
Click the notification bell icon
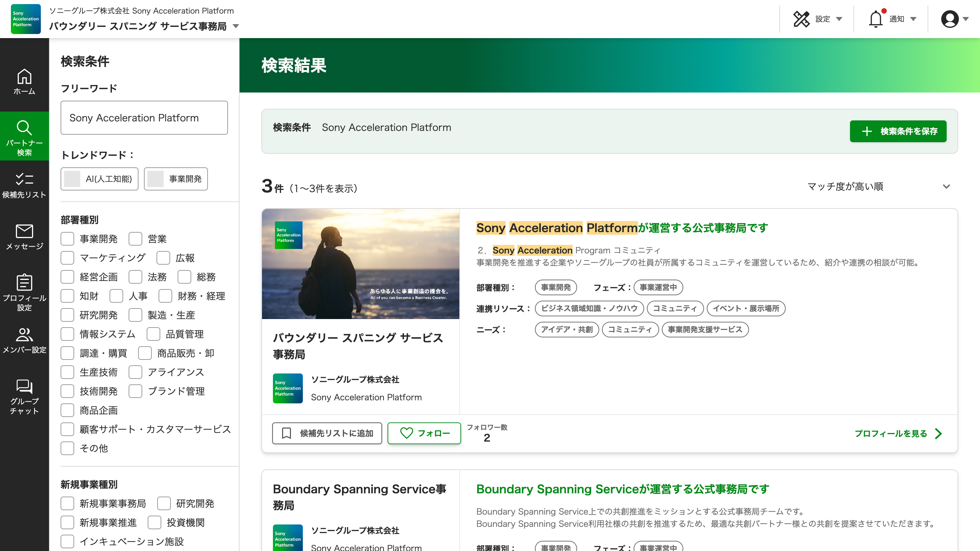point(876,19)
